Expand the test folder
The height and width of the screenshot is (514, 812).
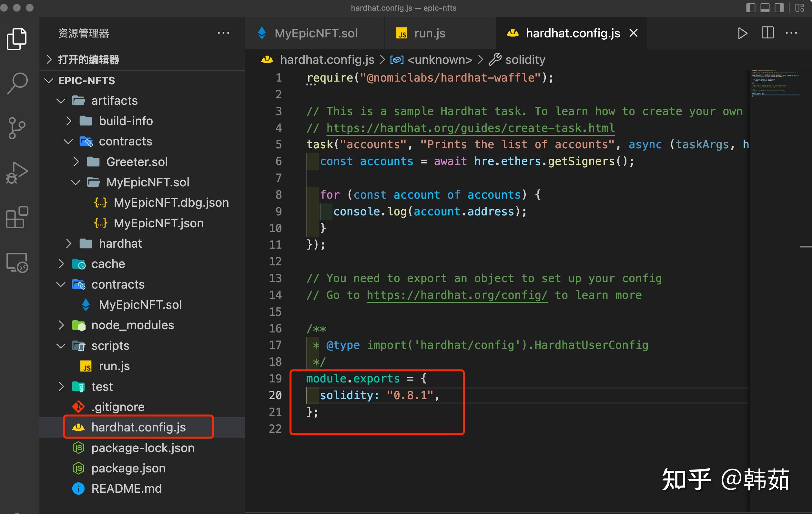[142, 386]
